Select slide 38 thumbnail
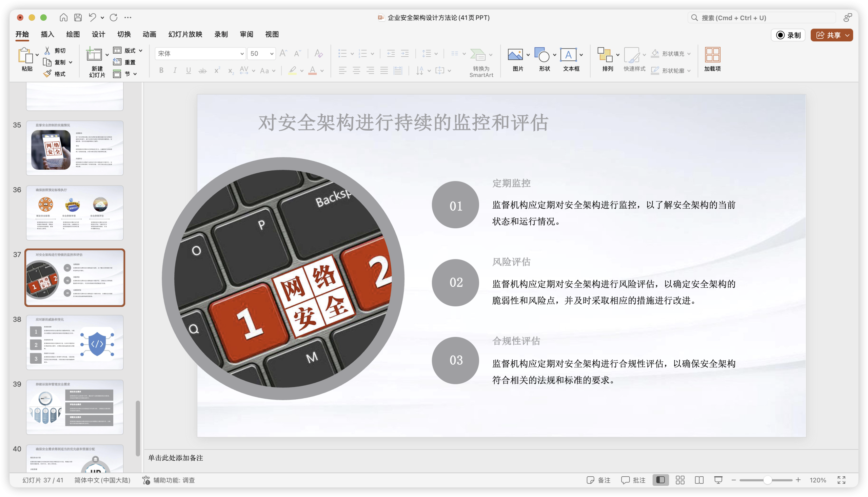 tap(75, 342)
